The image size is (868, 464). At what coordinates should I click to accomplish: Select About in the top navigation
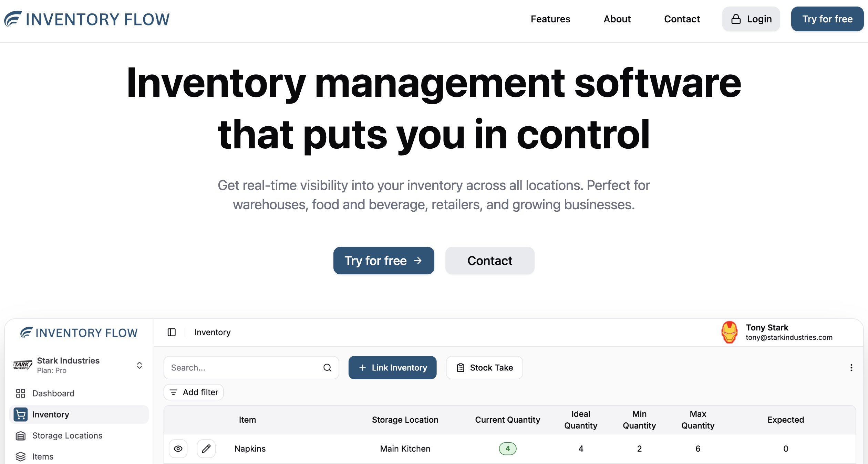(x=617, y=19)
